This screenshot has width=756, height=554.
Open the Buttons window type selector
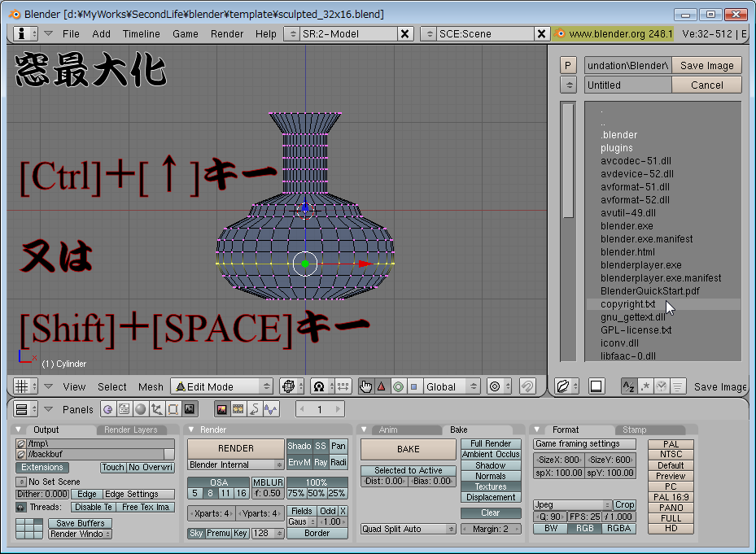(25, 409)
